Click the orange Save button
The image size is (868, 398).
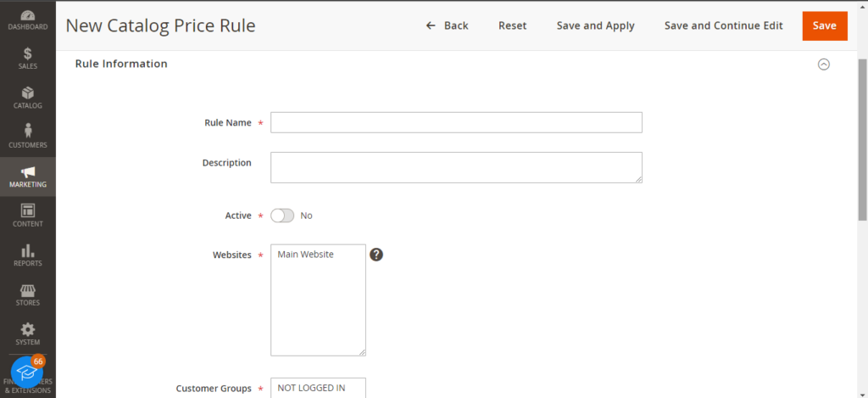pos(825,25)
